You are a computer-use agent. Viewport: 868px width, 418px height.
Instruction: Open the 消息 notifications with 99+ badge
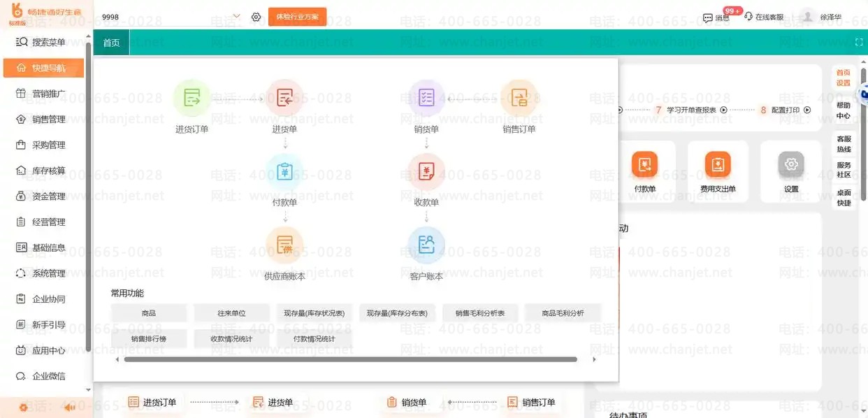pyautogui.click(x=716, y=17)
